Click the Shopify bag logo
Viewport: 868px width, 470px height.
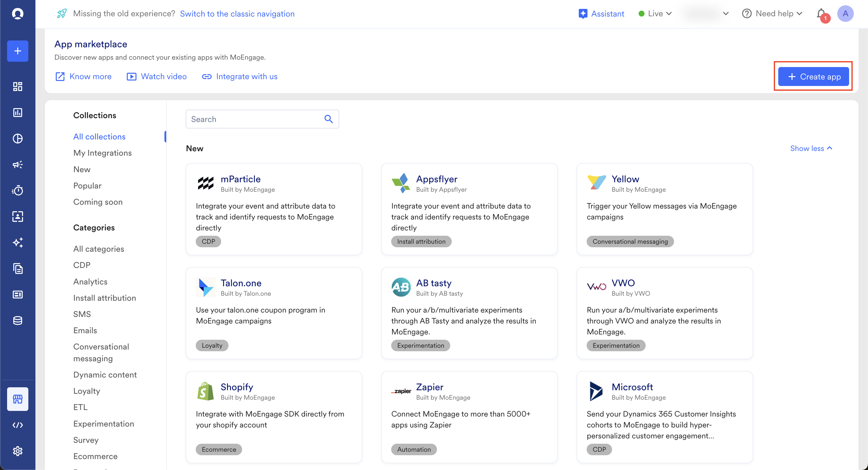[x=205, y=391]
